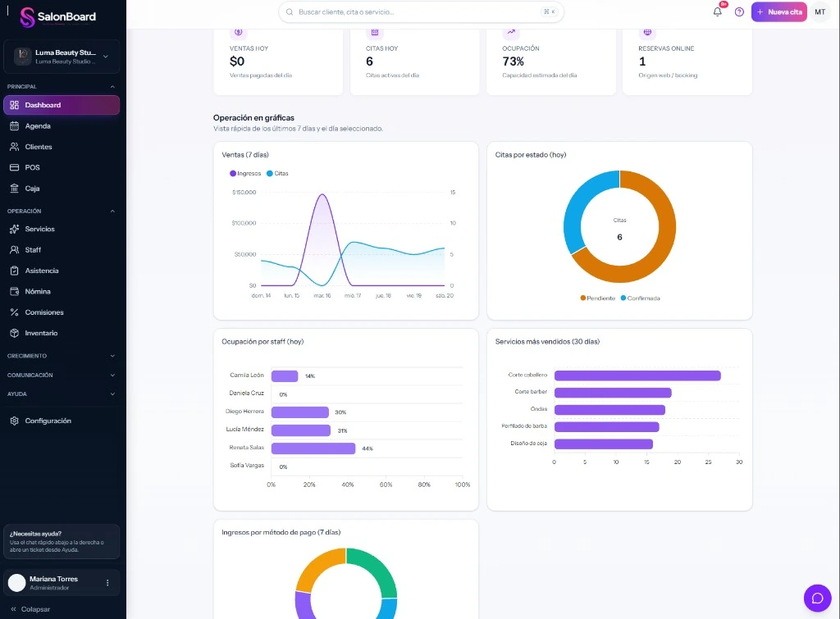The image size is (840, 619).
Task: Click the Renata Salas 44% bar
Action: (x=313, y=448)
